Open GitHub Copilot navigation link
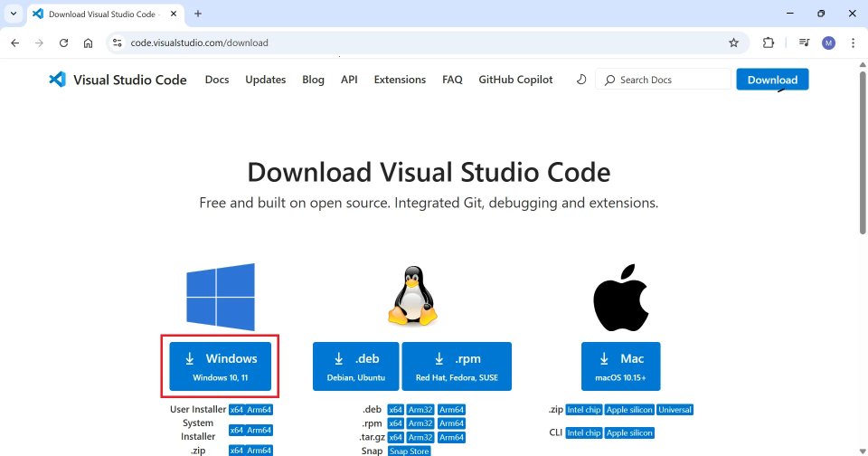Screen dimensions: 868x456 [515, 80]
